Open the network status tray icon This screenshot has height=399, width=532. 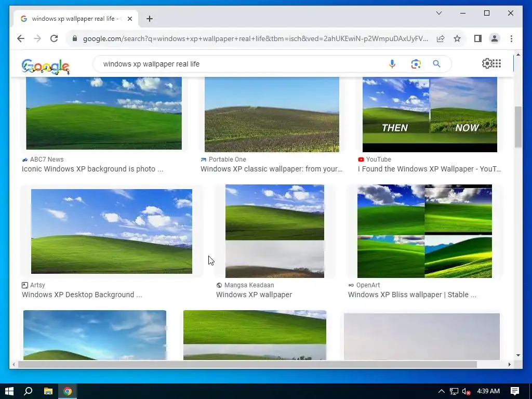coord(454,391)
